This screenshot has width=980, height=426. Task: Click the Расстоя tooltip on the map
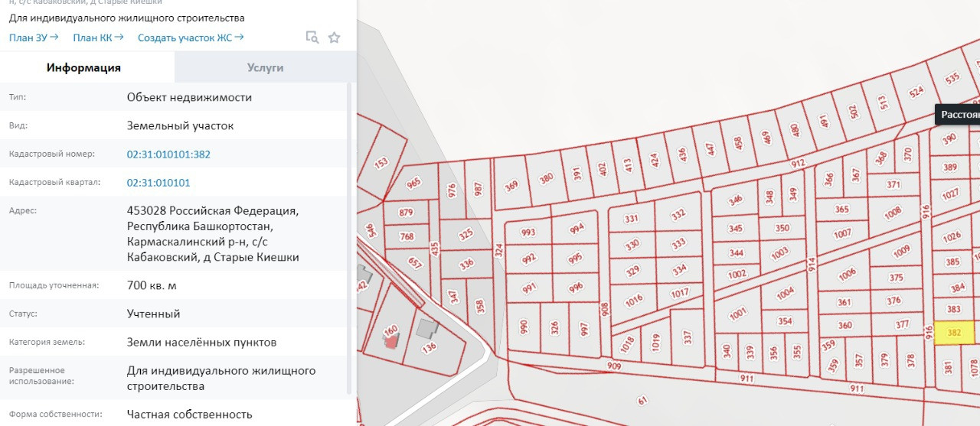tap(958, 115)
